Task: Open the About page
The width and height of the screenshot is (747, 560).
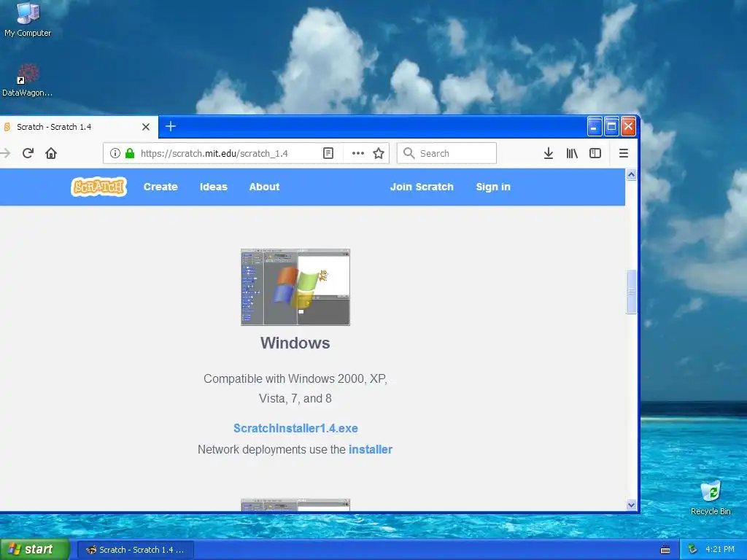Action: pos(264,187)
